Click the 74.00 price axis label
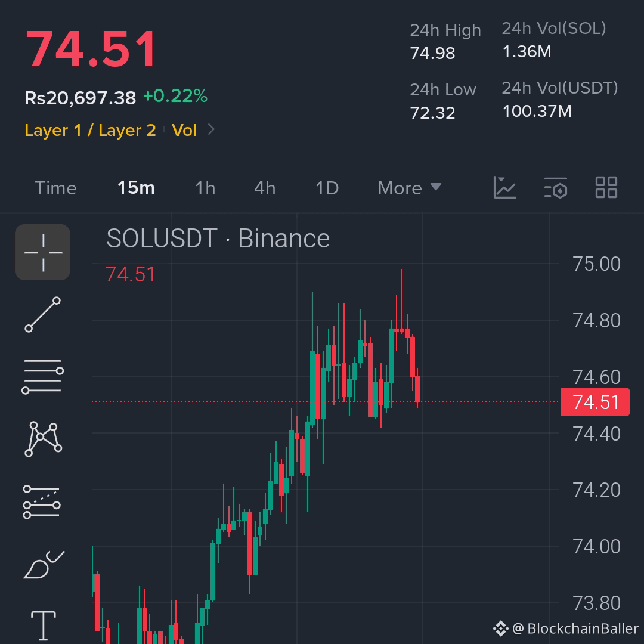 tap(596, 547)
